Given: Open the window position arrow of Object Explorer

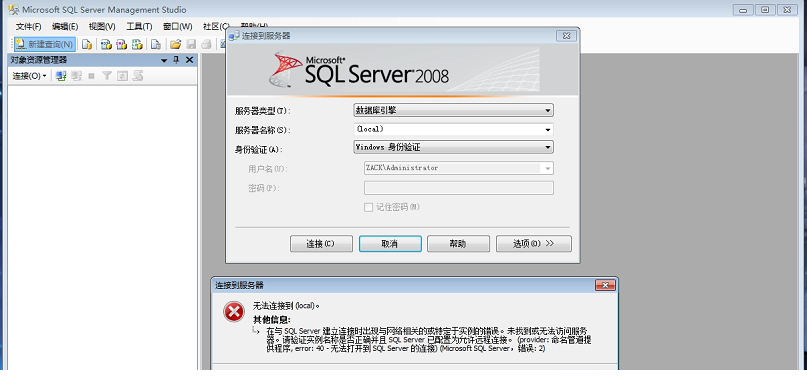Looking at the screenshot, I should (164, 60).
